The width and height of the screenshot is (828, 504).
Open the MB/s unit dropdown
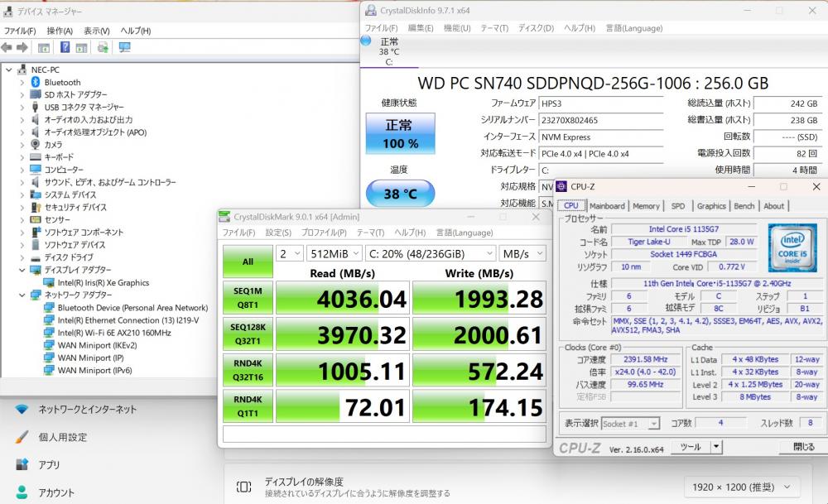522,254
